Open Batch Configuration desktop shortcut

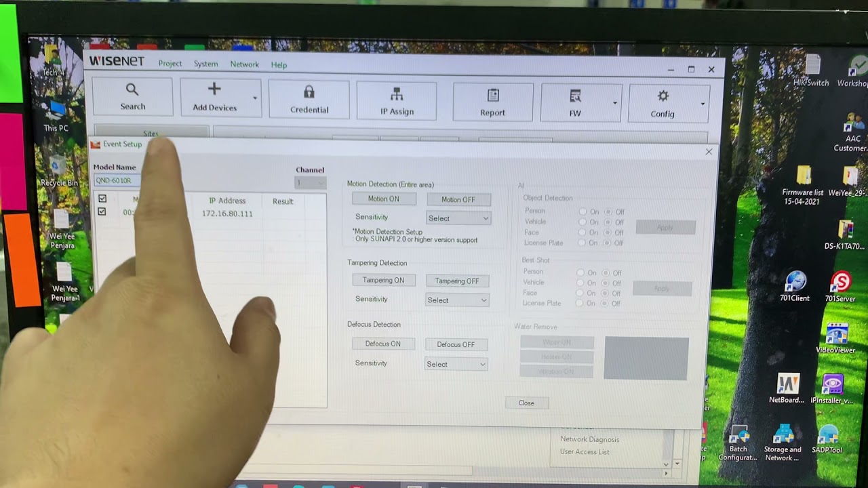pyautogui.click(x=738, y=443)
